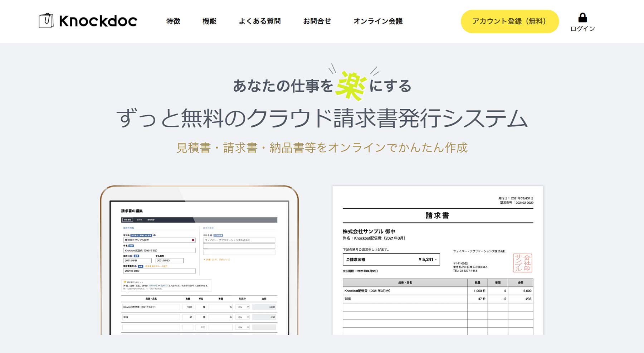644x353 pixels.
Task: Click the ログイン text link
Action: pyautogui.click(x=582, y=29)
